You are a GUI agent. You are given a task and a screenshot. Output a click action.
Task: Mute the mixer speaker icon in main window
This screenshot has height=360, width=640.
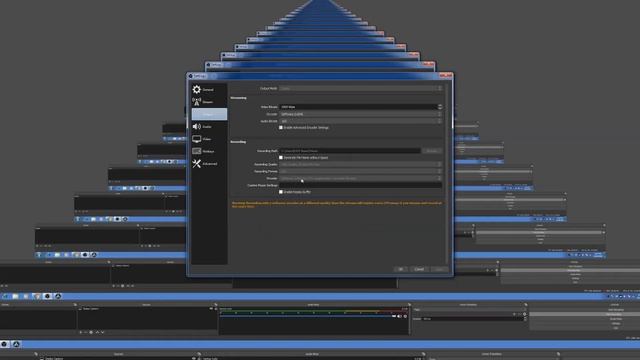(x=400, y=316)
